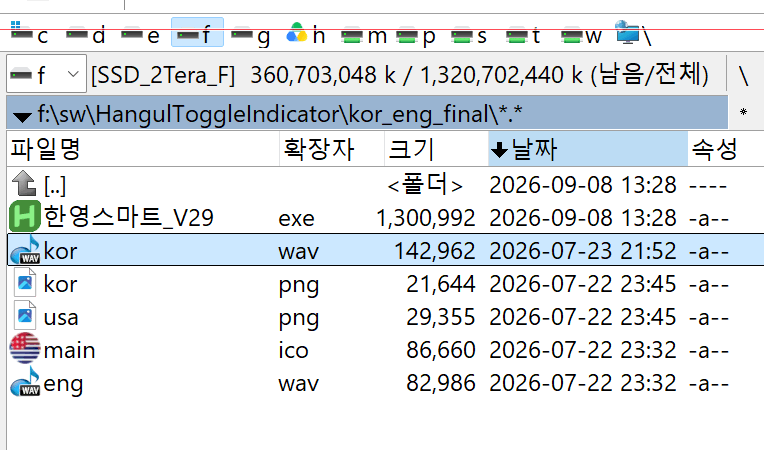
Task: Select the kor wav file icon
Action: [25, 250]
